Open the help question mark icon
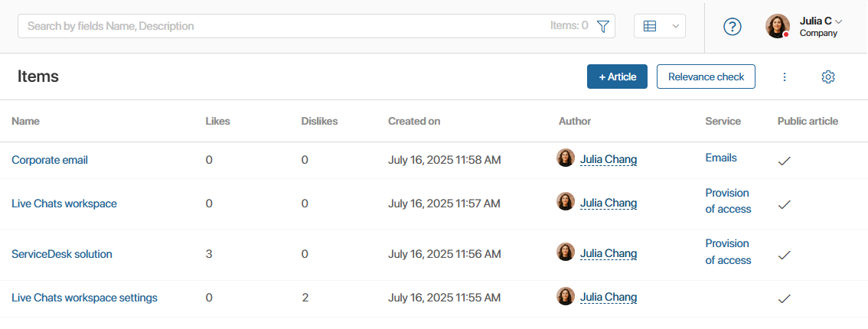 733,26
